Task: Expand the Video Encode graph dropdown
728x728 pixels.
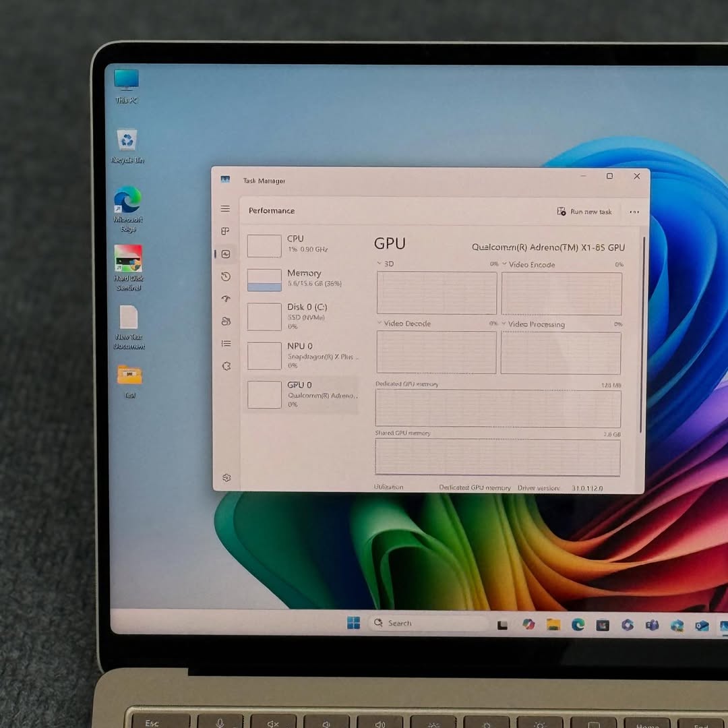Action: (504, 264)
